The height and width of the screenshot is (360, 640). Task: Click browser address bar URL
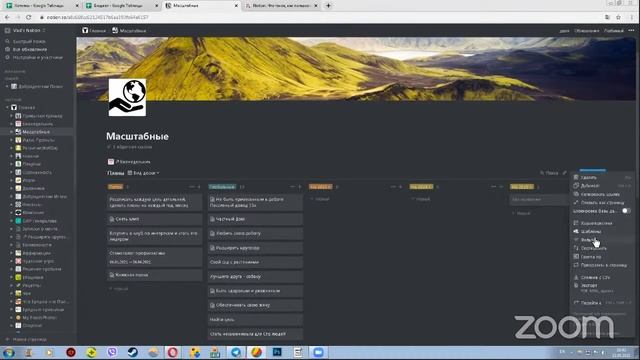click(x=97, y=17)
